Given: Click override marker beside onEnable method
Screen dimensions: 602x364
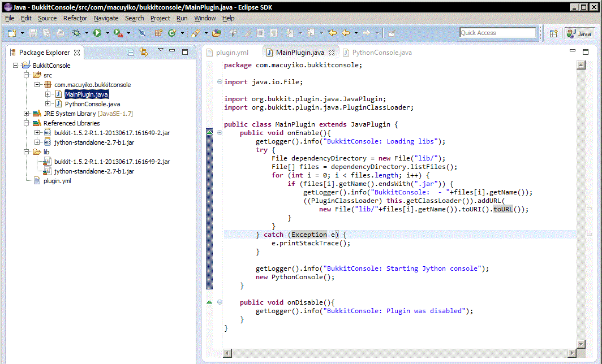Looking at the screenshot, I should tap(209, 132).
